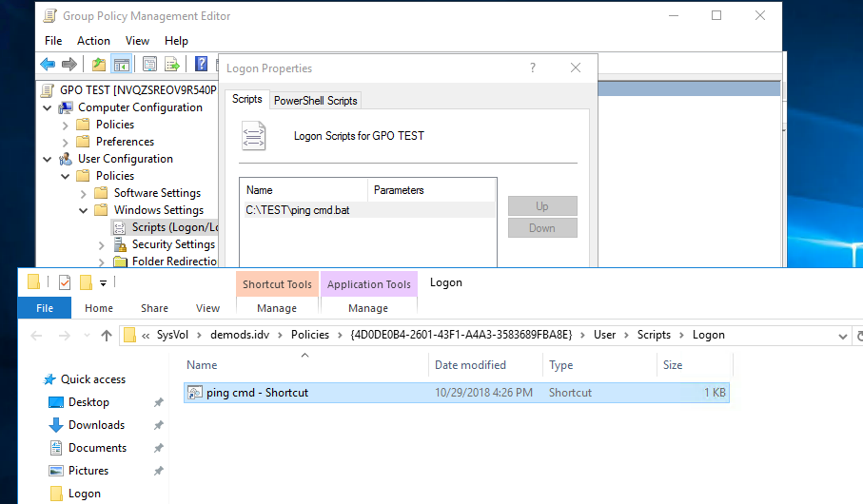This screenshot has height=504, width=863.
Task: Open Pictures in the Explorer sidebar
Action: coord(88,471)
